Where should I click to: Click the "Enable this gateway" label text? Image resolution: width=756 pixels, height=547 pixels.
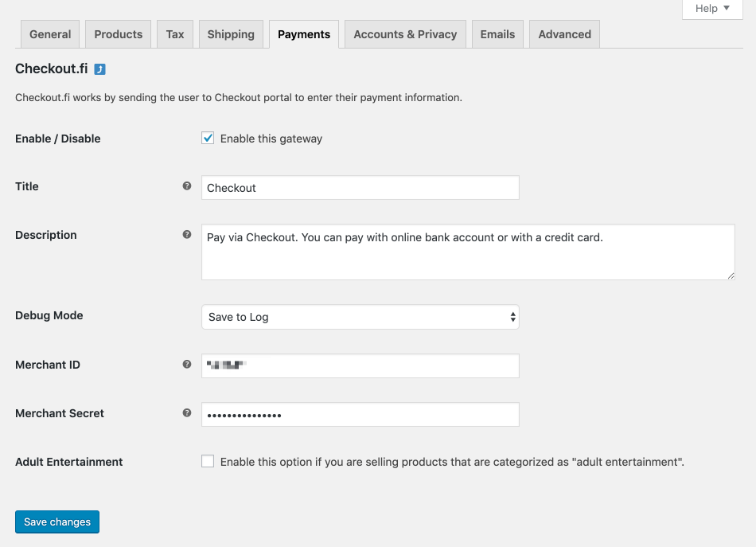[x=271, y=139]
